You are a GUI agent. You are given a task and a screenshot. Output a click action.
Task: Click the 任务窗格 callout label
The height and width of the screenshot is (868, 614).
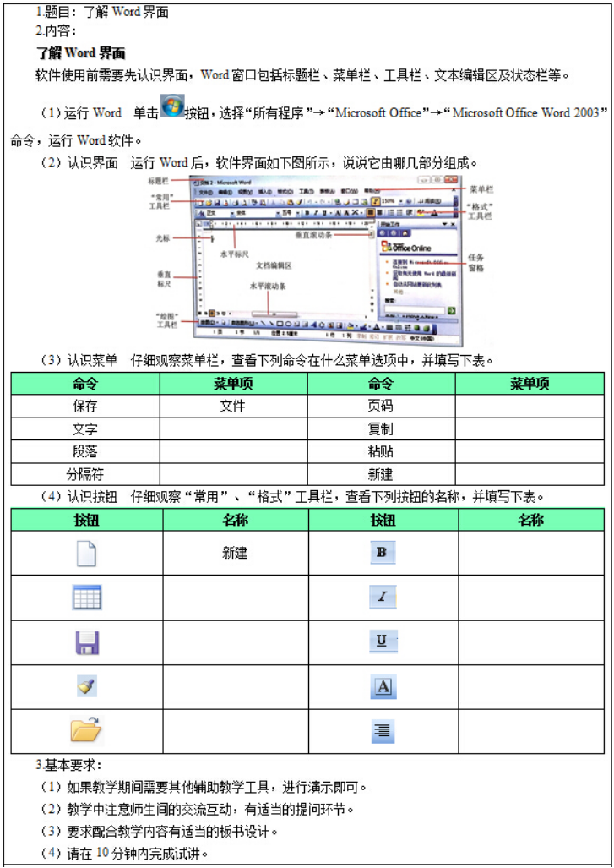475,262
